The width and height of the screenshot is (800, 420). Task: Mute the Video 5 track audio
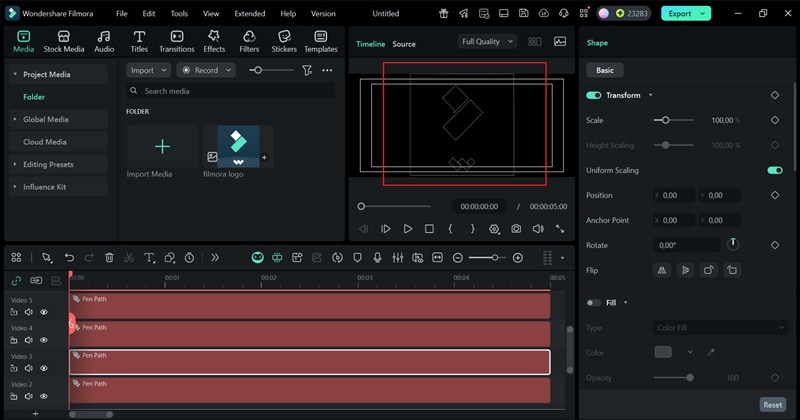point(29,312)
